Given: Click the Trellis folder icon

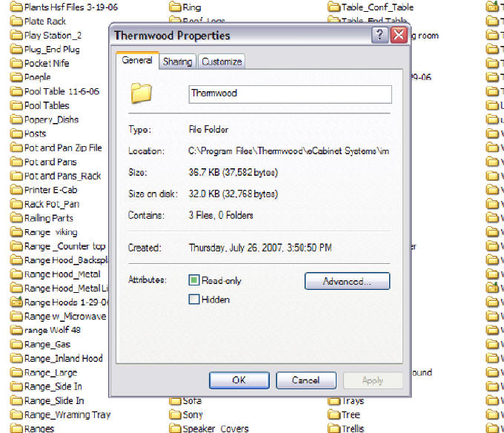Looking at the screenshot, I should tap(334, 429).
